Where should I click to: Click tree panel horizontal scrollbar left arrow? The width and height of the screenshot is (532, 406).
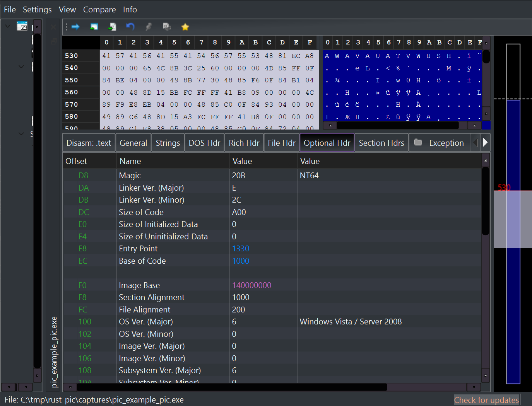[x=9, y=387]
